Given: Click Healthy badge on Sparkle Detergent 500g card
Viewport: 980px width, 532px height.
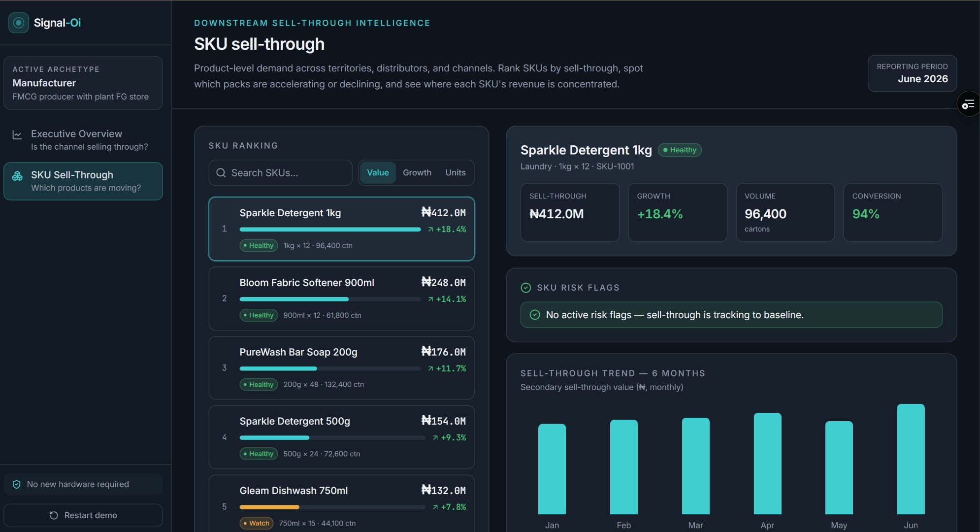Looking at the screenshot, I should (259, 454).
